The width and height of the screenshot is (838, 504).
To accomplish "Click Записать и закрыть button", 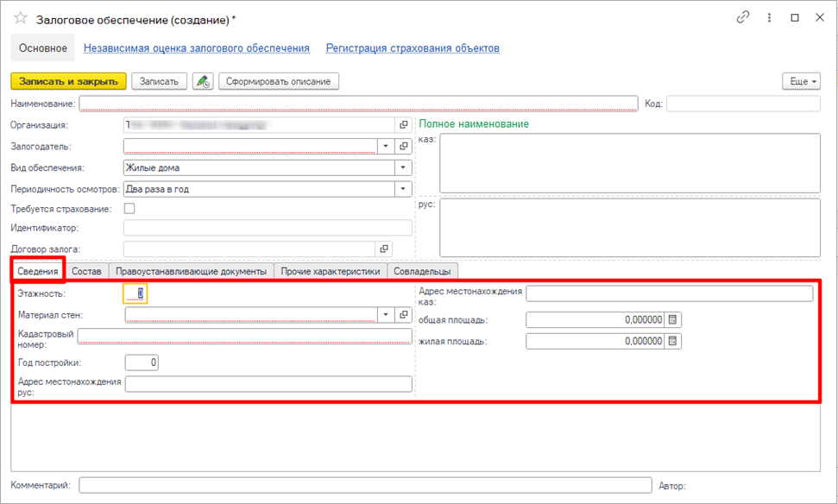I will click(68, 81).
